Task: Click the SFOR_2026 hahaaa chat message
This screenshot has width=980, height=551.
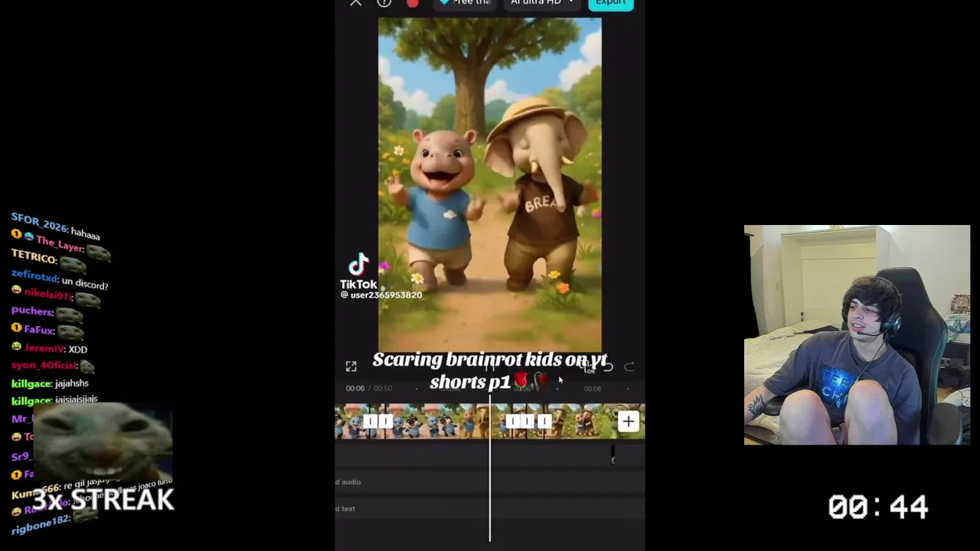Action: 55,227
